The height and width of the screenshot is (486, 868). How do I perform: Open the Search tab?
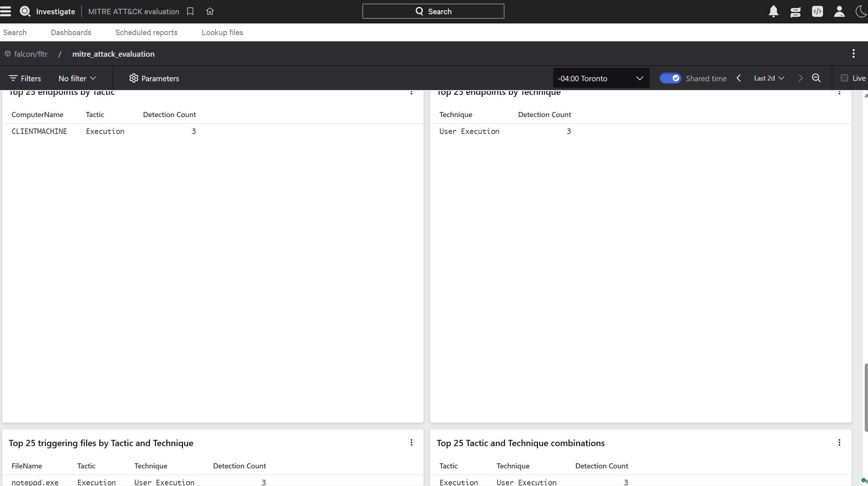15,32
